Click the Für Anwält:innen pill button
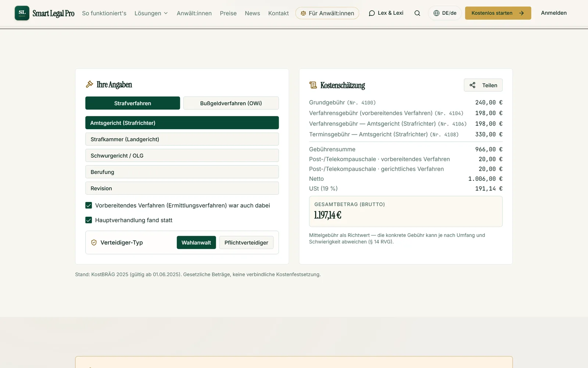The width and height of the screenshot is (588, 368). point(327,13)
